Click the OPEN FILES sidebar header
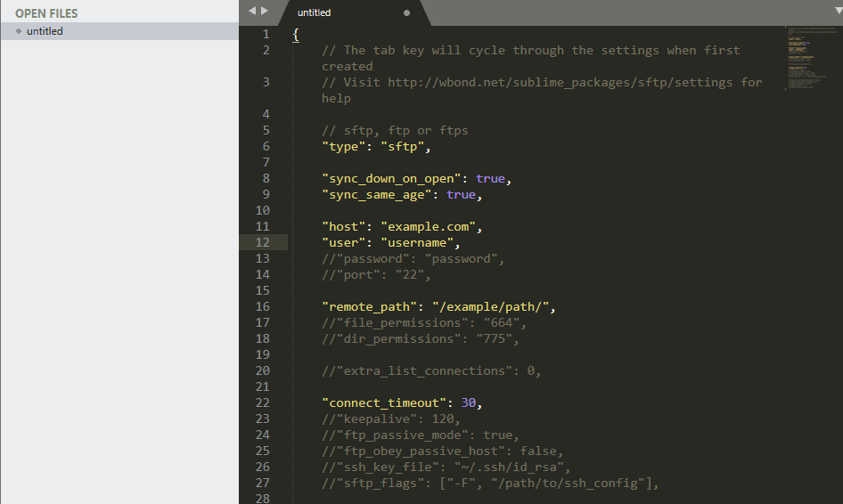Image resolution: width=843 pixels, height=504 pixels. pos(46,13)
